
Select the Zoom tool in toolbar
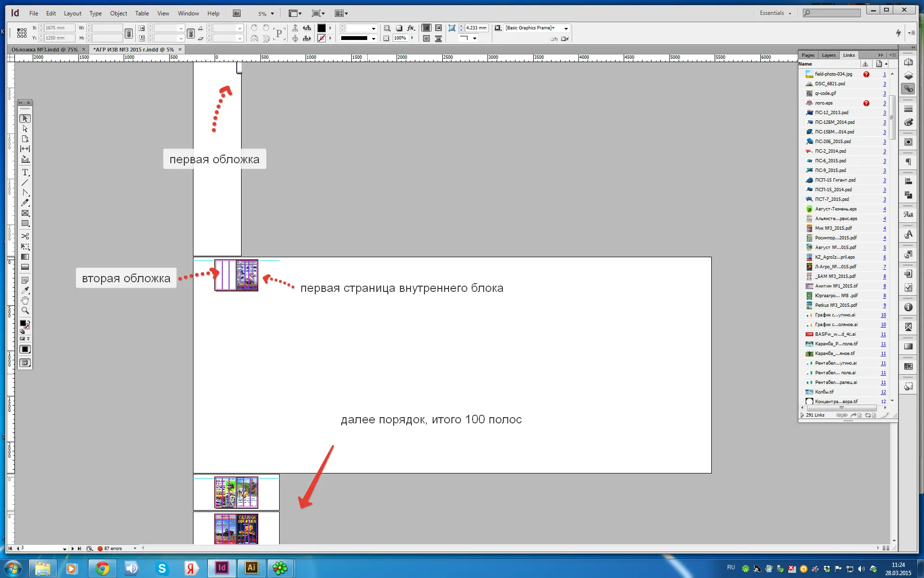pos(26,312)
